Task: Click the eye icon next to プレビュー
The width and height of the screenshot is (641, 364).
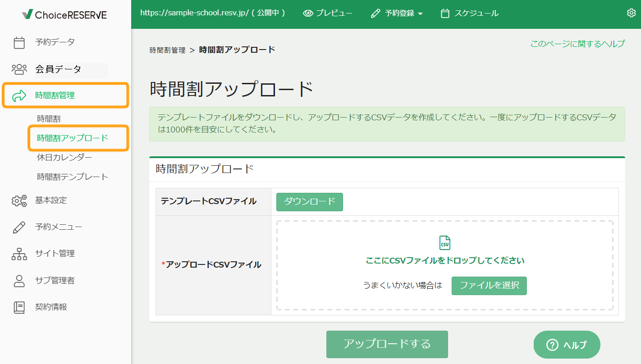Action: [x=308, y=14]
